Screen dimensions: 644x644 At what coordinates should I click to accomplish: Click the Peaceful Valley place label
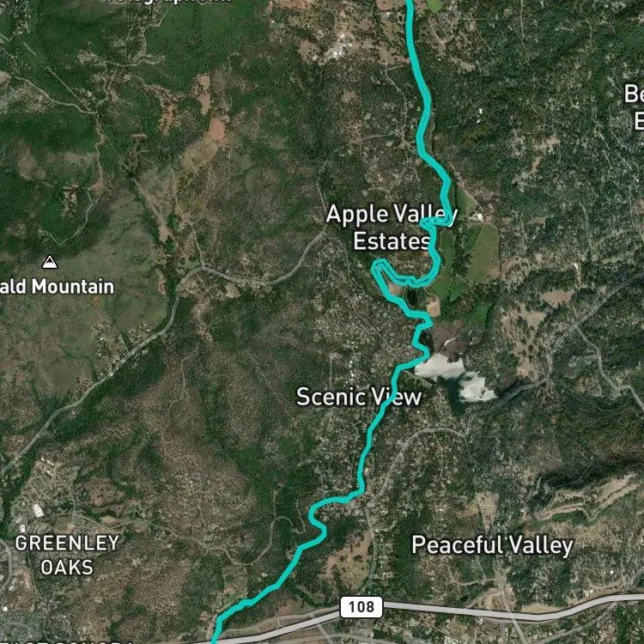pyautogui.click(x=492, y=545)
